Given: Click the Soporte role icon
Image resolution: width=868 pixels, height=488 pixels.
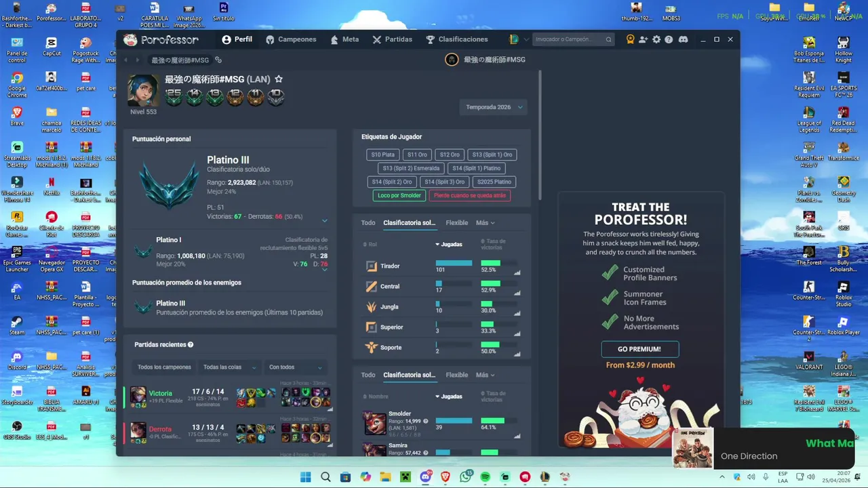Looking at the screenshot, I should pos(371,347).
